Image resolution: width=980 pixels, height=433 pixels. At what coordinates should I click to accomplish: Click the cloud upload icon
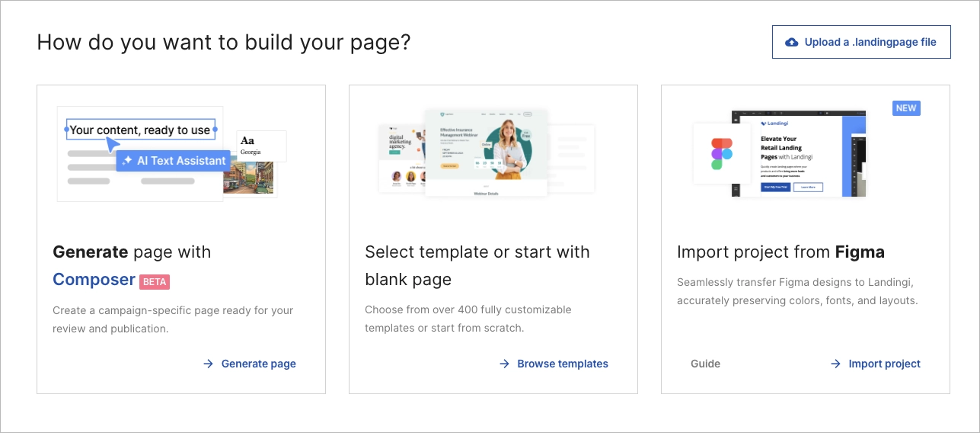click(792, 42)
